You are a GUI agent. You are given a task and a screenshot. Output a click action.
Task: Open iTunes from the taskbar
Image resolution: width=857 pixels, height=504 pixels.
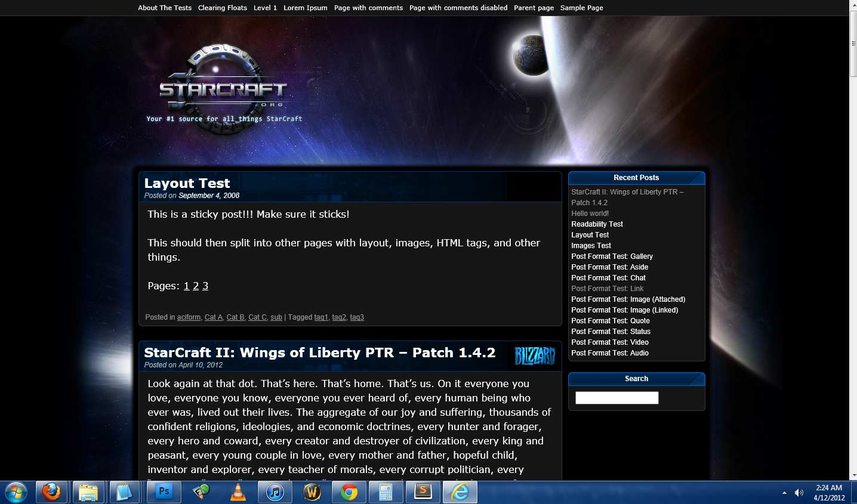point(275,493)
